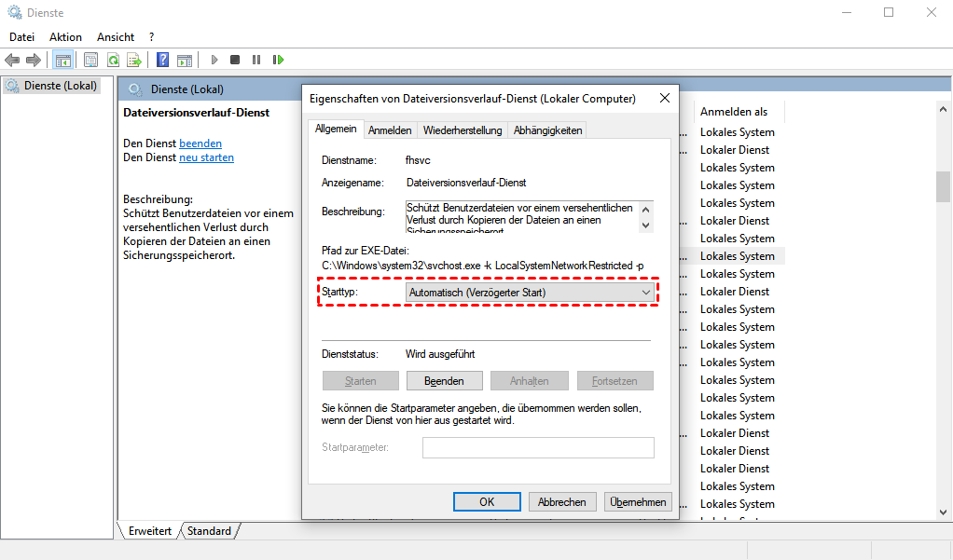Open Help via the blue question mark icon

pyautogui.click(x=162, y=61)
